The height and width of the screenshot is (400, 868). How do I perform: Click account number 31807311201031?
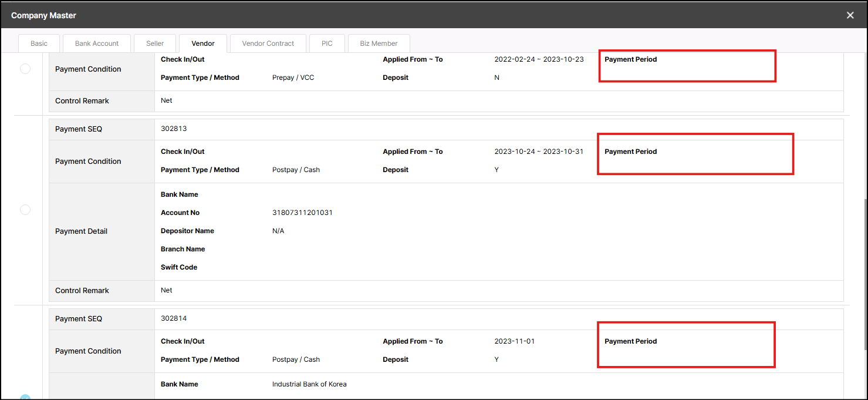tap(302, 213)
